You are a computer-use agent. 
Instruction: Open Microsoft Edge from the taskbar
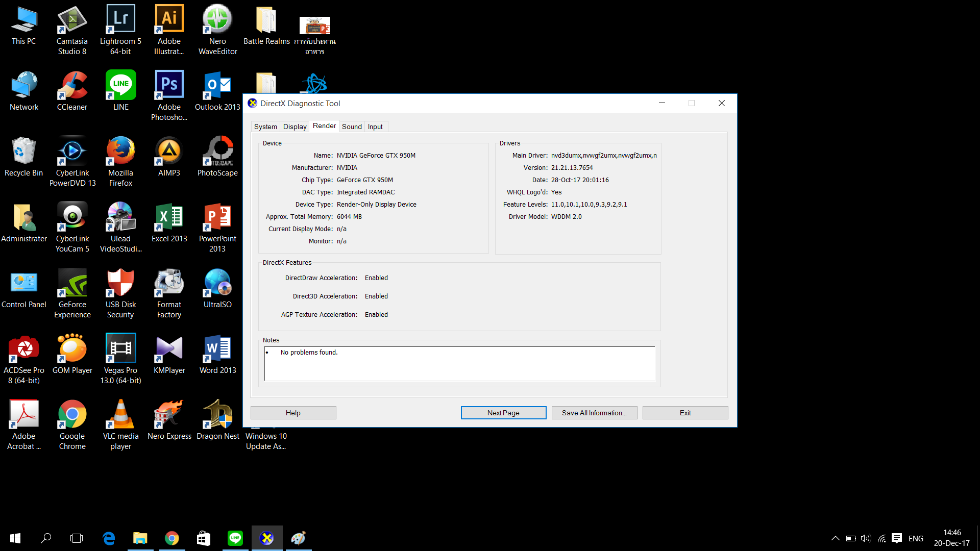[x=109, y=538]
